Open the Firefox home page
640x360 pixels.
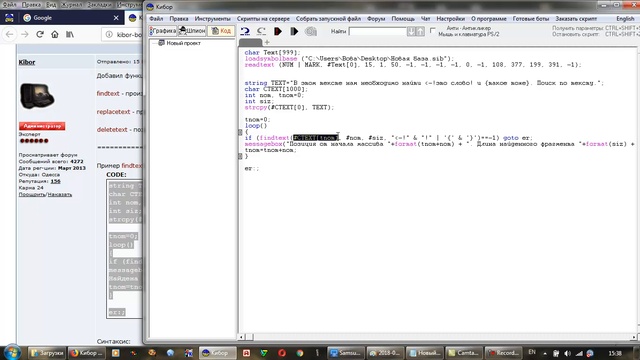55,34
